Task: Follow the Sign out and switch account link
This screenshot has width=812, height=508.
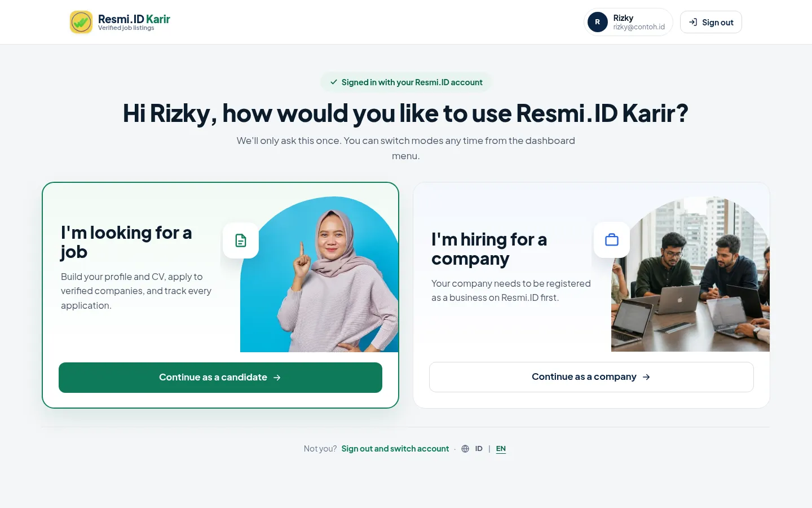Action: pos(395,449)
